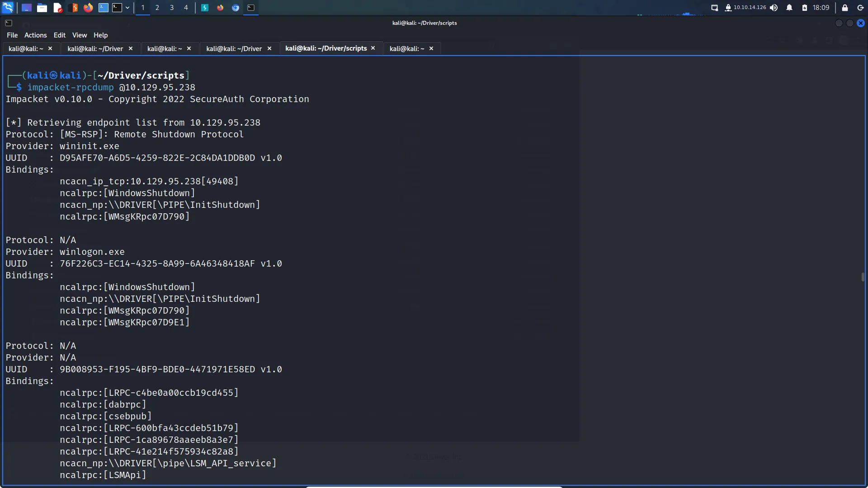Click the ncalrpc:[dabrpc] binding line
Screen dimensions: 868x488
103,404
